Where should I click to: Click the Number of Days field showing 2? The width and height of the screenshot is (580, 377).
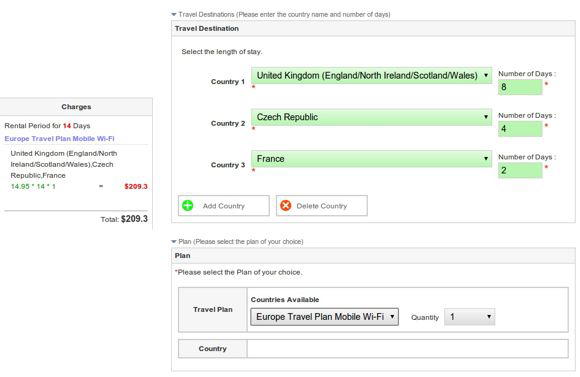(x=520, y=171)
